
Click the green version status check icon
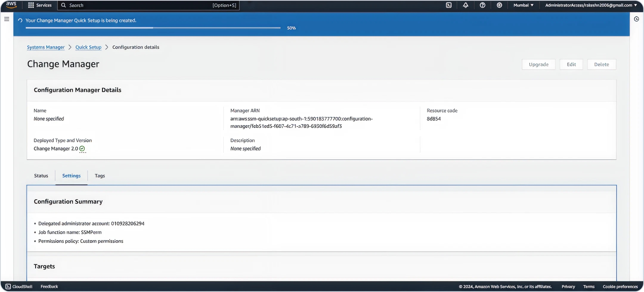(82, 148)
